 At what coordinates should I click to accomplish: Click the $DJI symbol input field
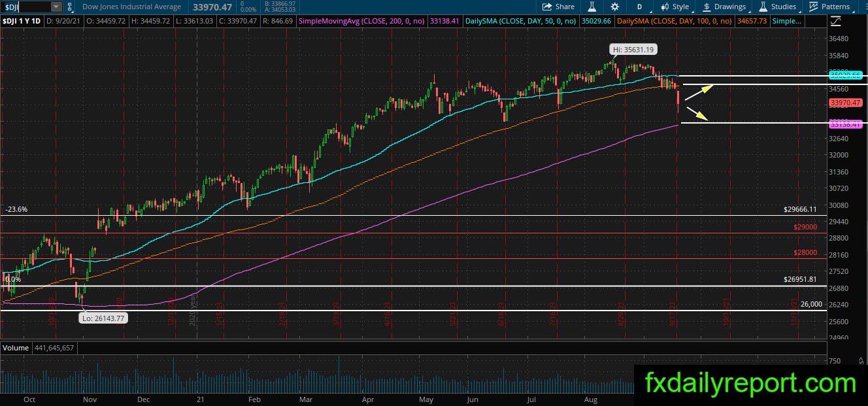tap(25, 7)
